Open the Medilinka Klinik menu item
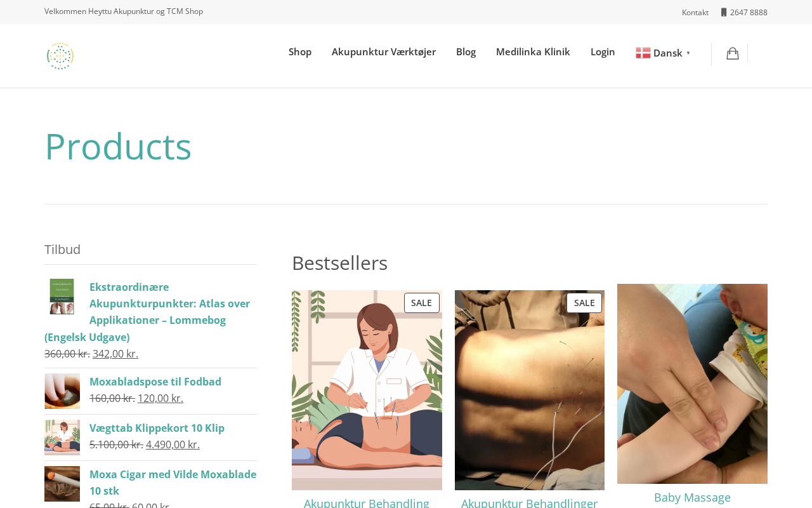Screen dimensions: 812x508 pyautogui.click(x=533, y=51)
